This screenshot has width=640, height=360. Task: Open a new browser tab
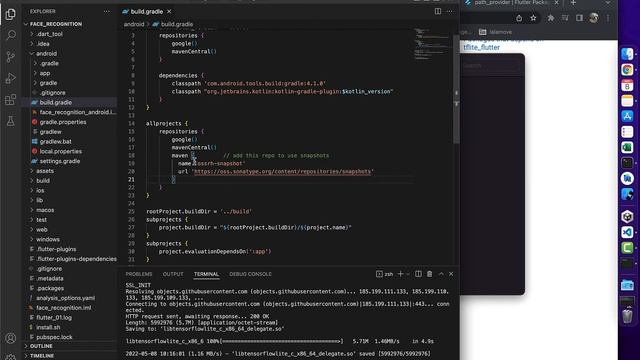573,3
